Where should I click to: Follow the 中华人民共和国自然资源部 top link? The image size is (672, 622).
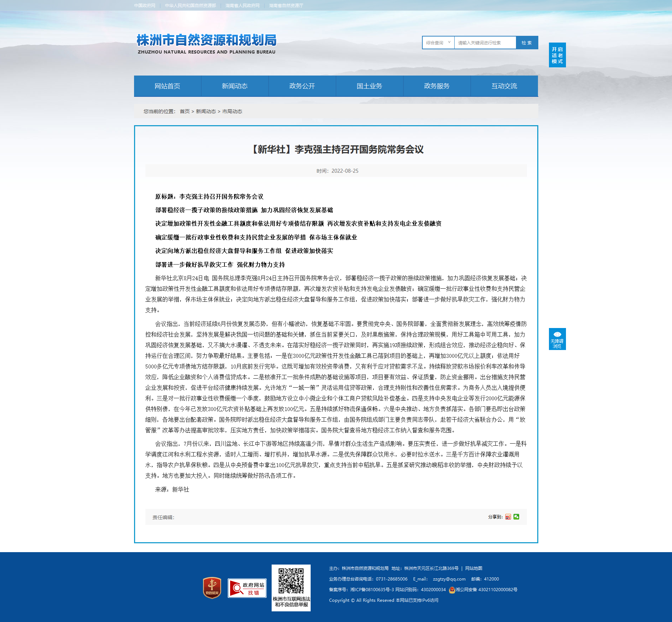[x=190, y=5]
